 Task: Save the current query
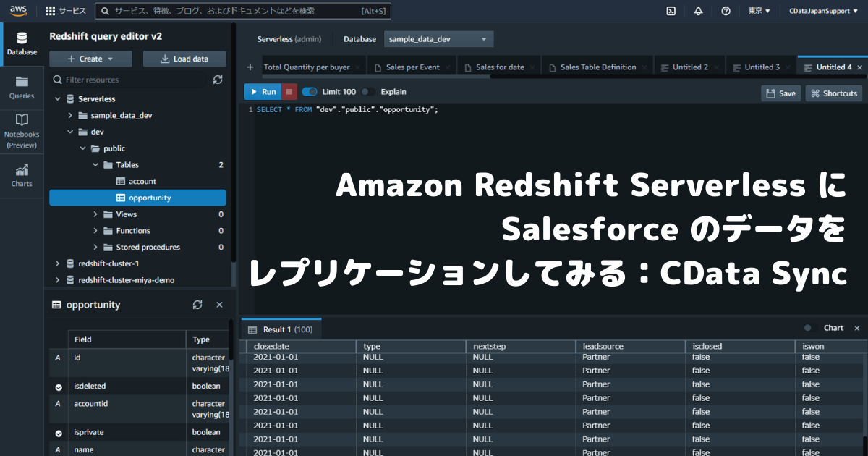point(780,93)
